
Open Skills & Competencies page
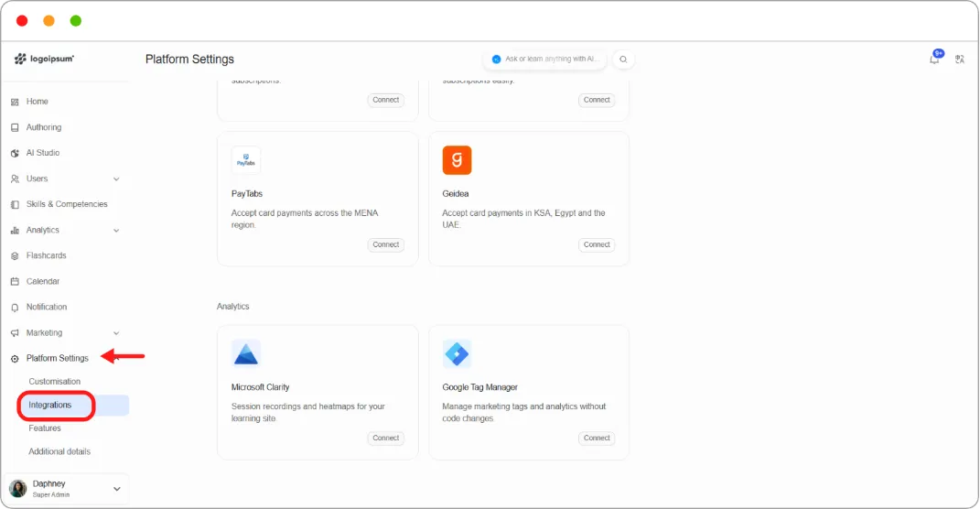[67, 204]
